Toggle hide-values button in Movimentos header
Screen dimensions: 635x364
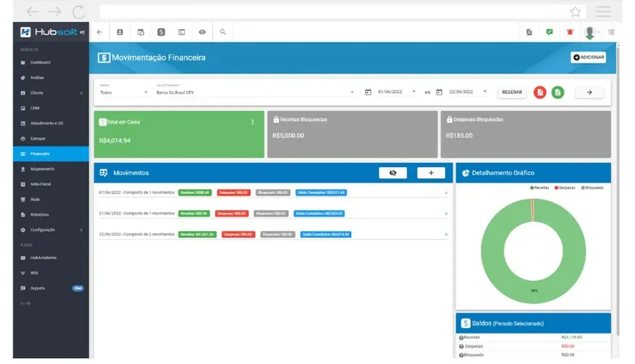pyautogui.click(x=393, y=173)
